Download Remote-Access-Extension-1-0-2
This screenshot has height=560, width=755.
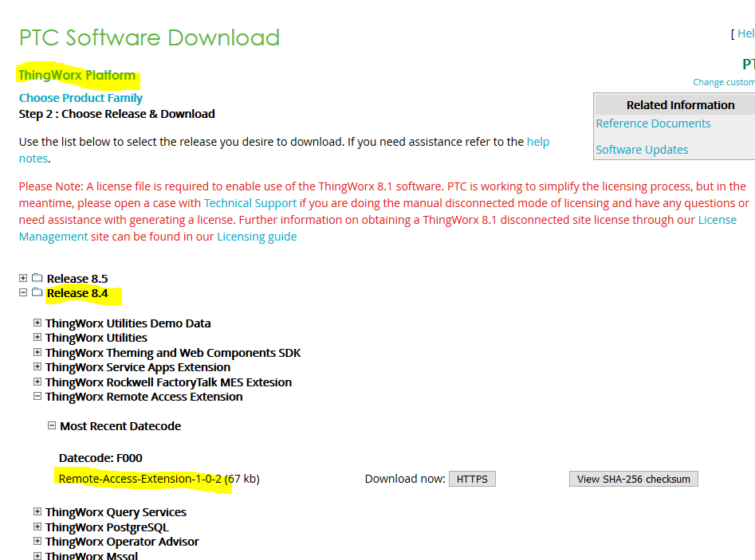pyautogui.click(x=141, y=478)
